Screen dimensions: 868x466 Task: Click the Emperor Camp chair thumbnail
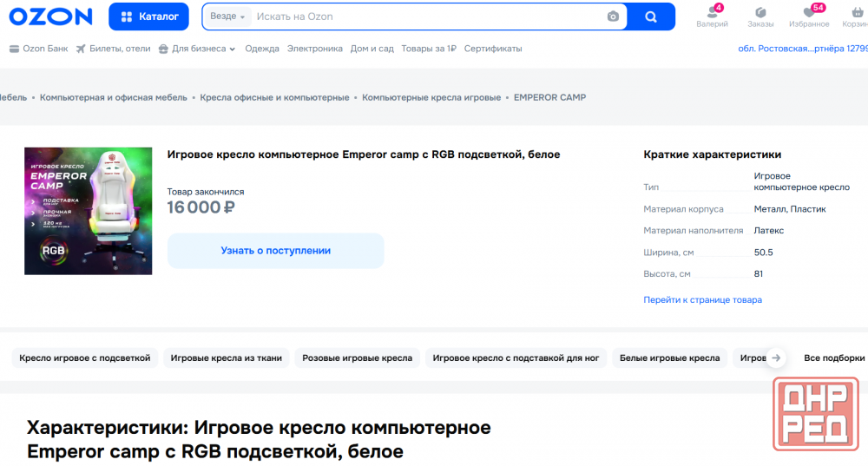(x=88, y=211)
